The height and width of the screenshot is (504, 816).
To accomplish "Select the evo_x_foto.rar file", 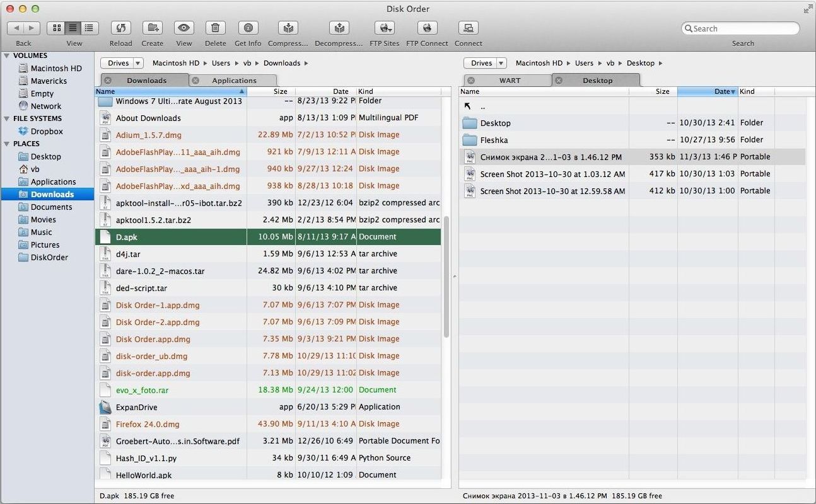I will (268, 390).
